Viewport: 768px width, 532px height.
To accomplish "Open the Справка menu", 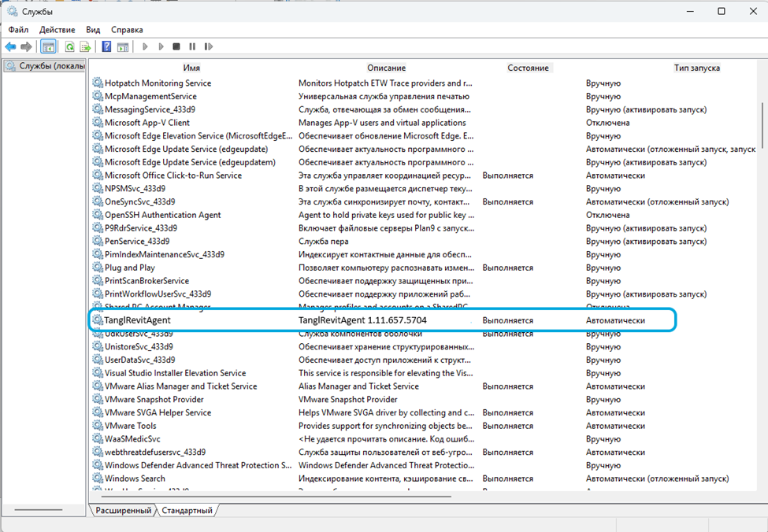I will point(127,29).
